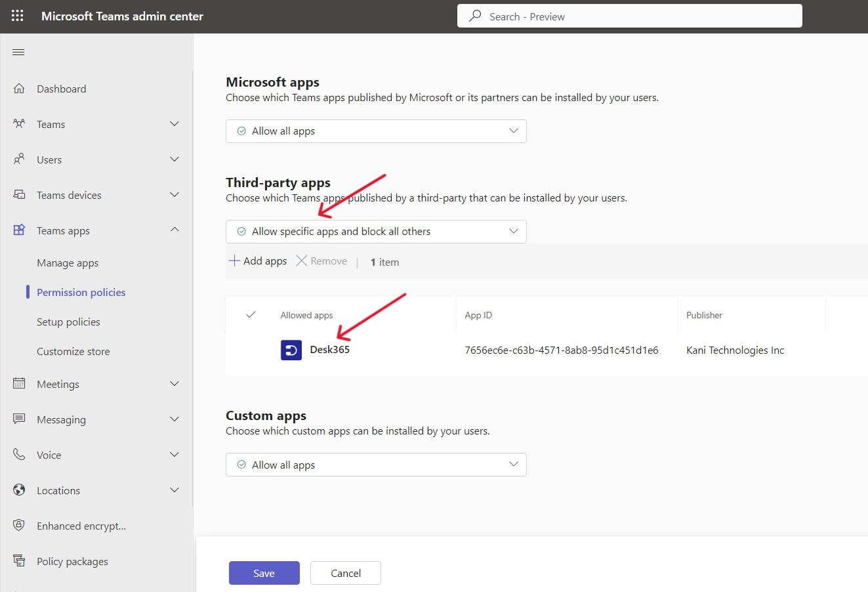The height and width of the screenshot is (592, 868).
Task: Click inside the Search - Preview field
Action: 629,16
